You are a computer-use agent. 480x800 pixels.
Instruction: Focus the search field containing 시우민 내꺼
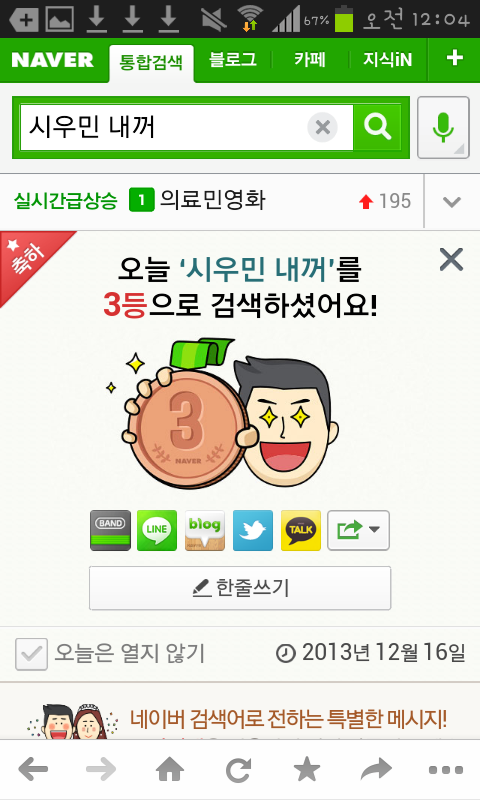coord(163,128)
